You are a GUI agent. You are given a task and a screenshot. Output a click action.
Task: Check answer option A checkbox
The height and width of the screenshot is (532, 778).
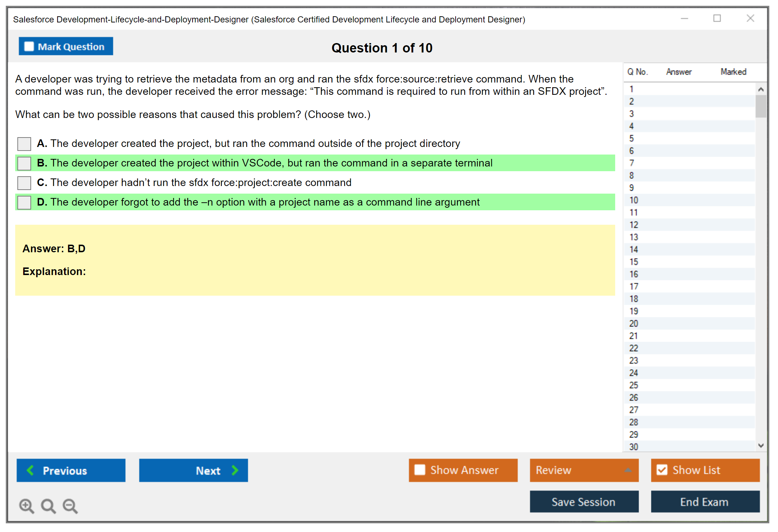click(x=24, y=144)
